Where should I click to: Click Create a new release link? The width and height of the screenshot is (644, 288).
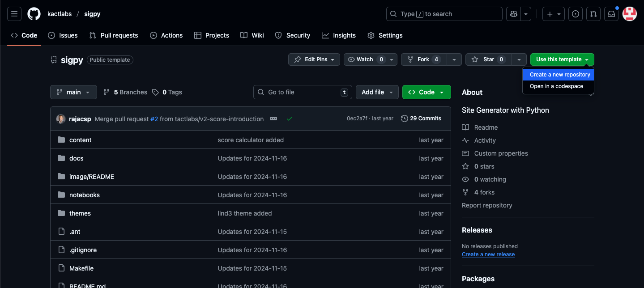coord(488,254)
